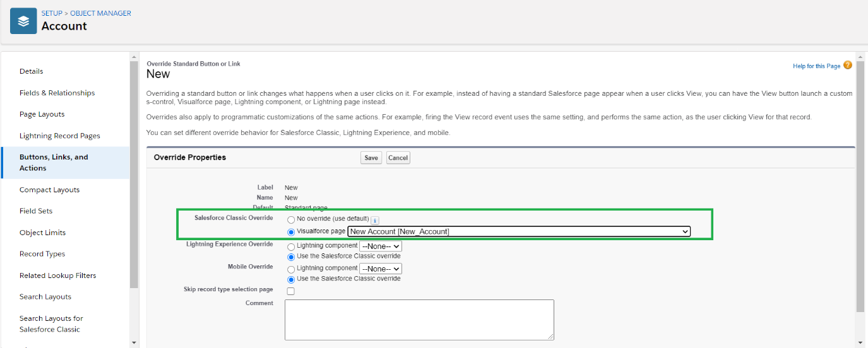Click info icon beside No override option
The image size is (868, 348).
(374, 220)
